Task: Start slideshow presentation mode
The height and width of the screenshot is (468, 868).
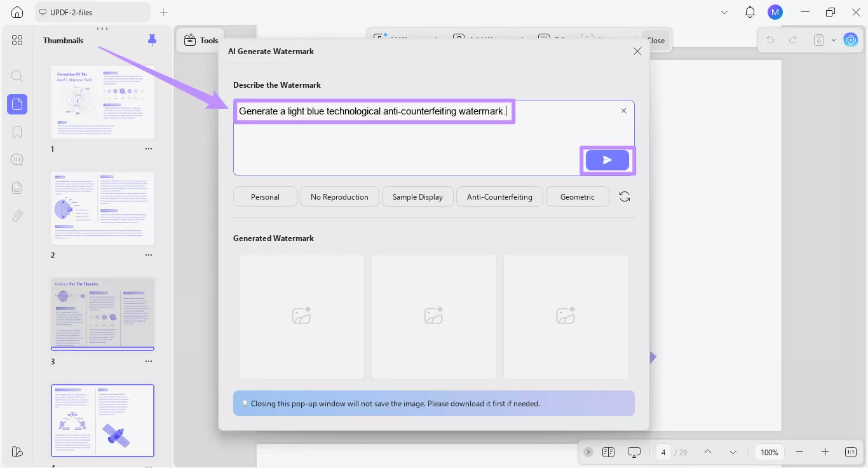Action: (634, 452)
